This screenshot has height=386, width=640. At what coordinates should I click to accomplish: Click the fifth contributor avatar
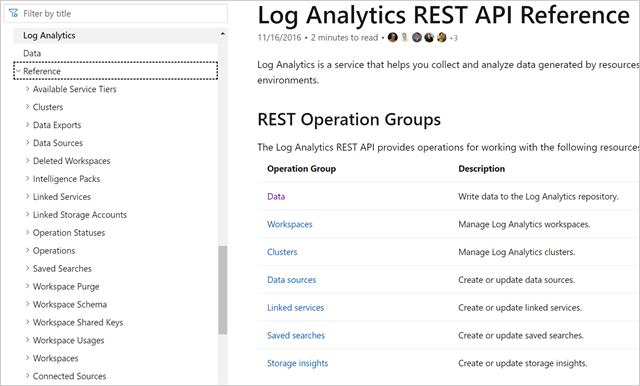click(441, 38)
